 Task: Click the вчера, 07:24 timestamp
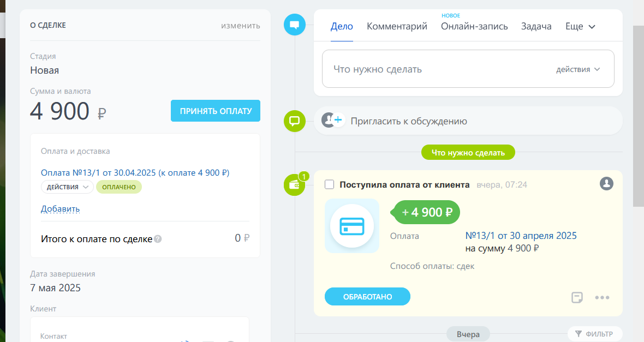pyautogui.click(x=502, y=185)
